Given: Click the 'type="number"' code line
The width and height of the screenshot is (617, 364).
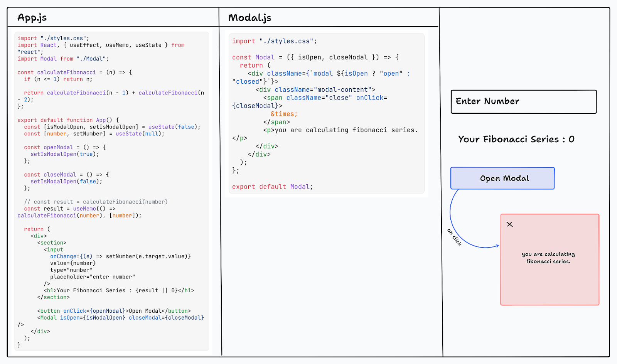Looking at the screenshot, I should 71,270.
